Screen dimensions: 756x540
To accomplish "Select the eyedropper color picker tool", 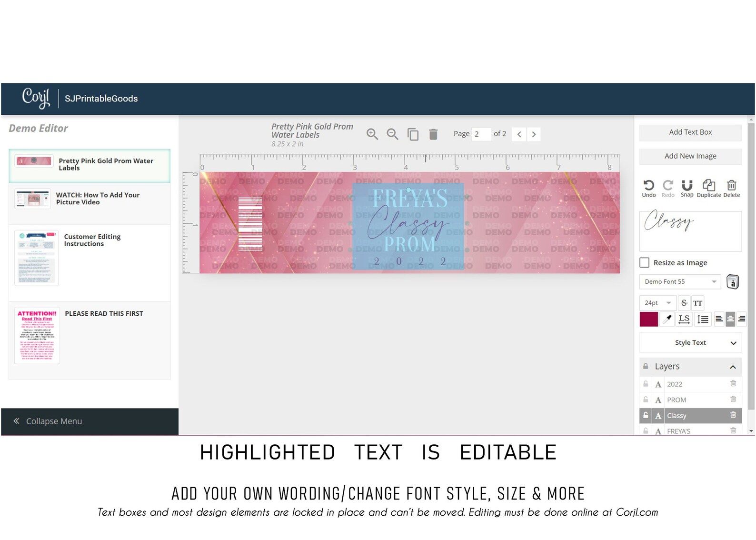I will (x=667, y=319).
